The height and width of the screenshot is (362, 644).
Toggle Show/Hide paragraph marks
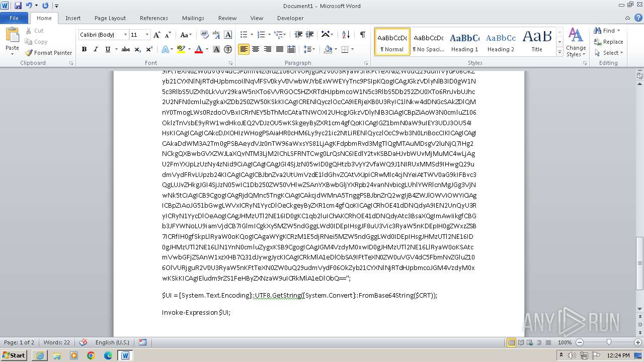(362, 35)
